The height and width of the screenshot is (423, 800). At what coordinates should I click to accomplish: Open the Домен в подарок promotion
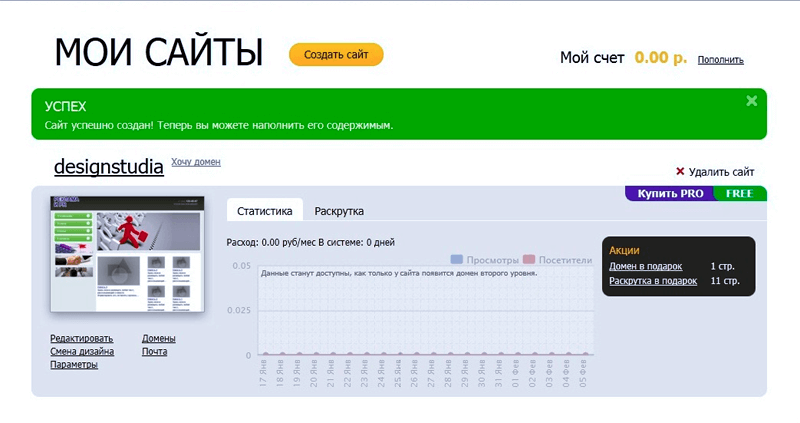click(x=645, y=266)
